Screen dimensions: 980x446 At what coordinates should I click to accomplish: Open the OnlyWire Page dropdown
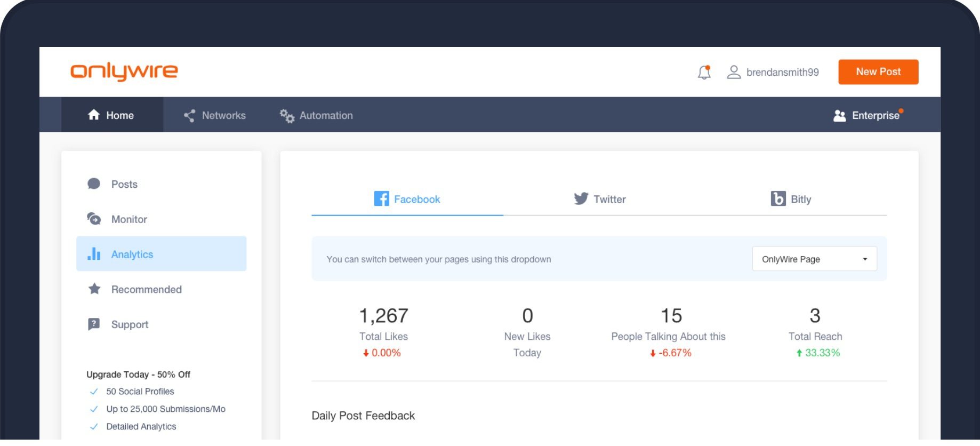pyautogui.click(x=814, y=259)
